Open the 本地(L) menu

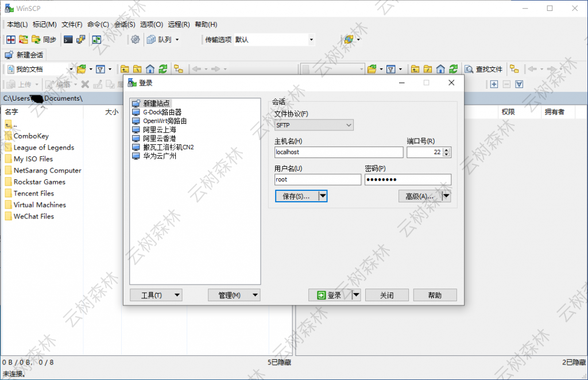(x=17, y=24)
